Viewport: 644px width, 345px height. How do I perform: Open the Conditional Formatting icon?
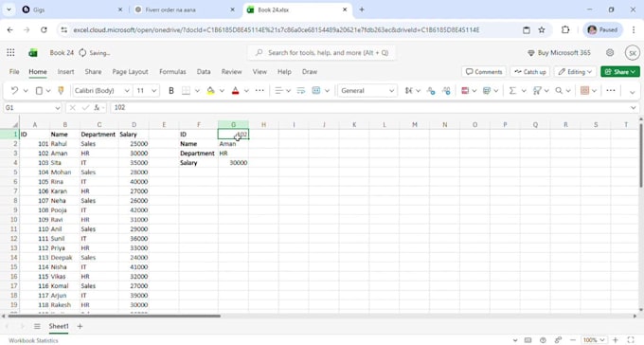click(x=465, y=90)
